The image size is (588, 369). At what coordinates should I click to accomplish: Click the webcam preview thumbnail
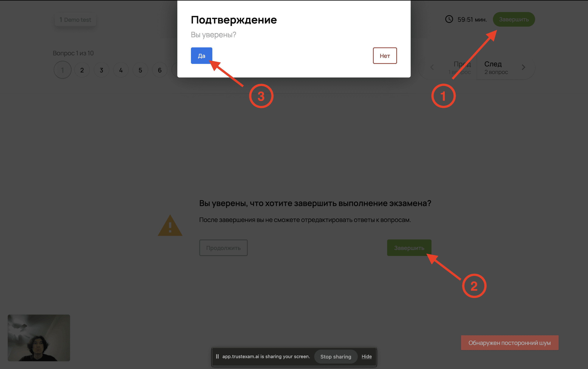(39, 338)
